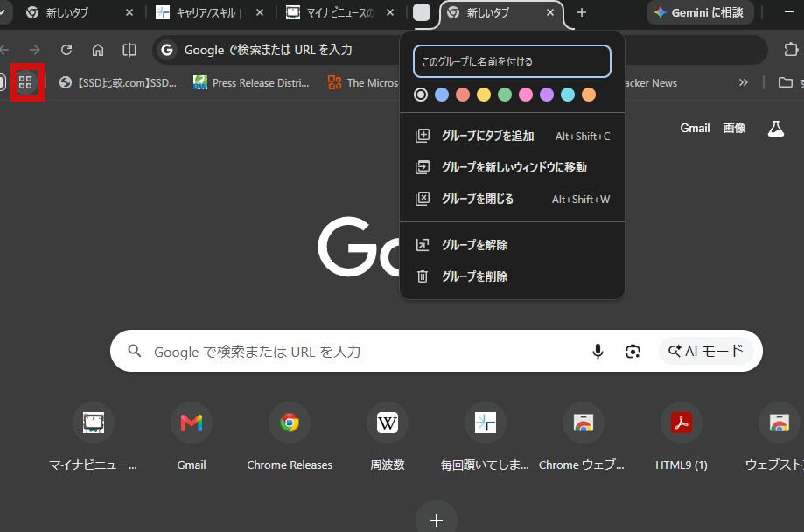Select グループにタブを追加 menu item
The height and width of the screenshot is (532, 804).
coord(512,136)
